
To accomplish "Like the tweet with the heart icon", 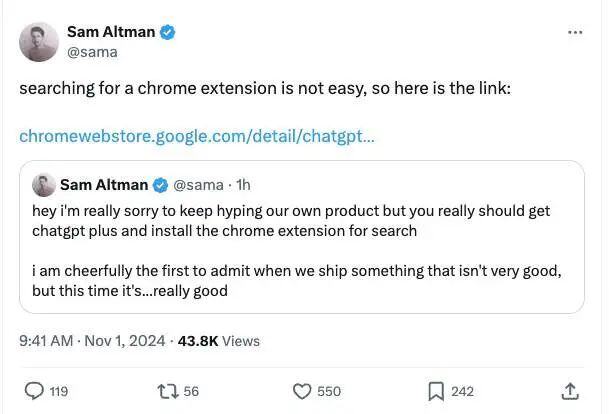I will 302,391.
